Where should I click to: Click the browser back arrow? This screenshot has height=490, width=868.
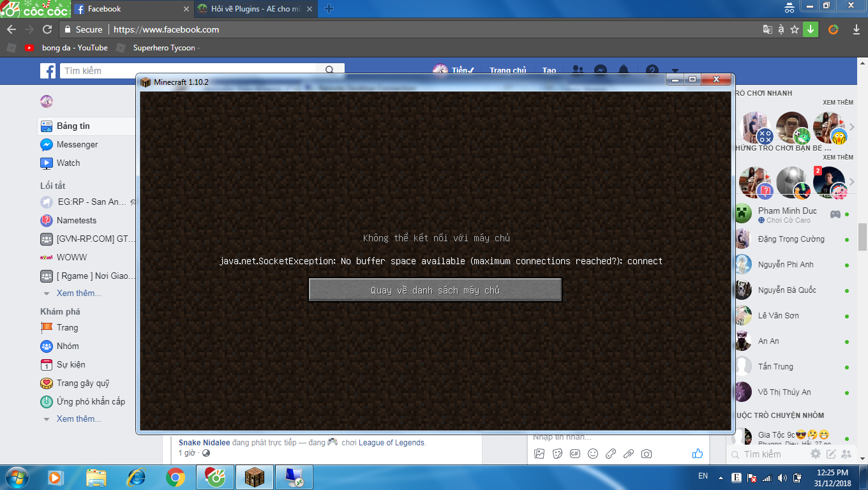point(11,29)
